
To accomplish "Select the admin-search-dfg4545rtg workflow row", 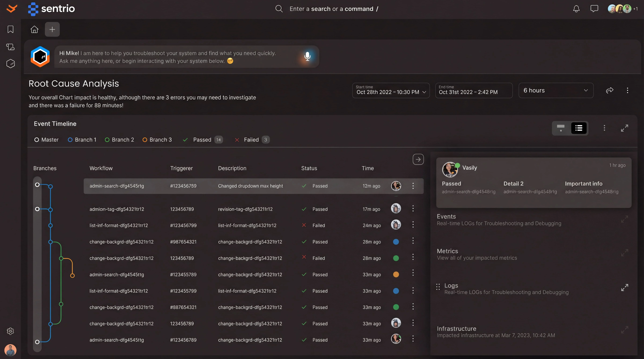I will coord(254,186).
